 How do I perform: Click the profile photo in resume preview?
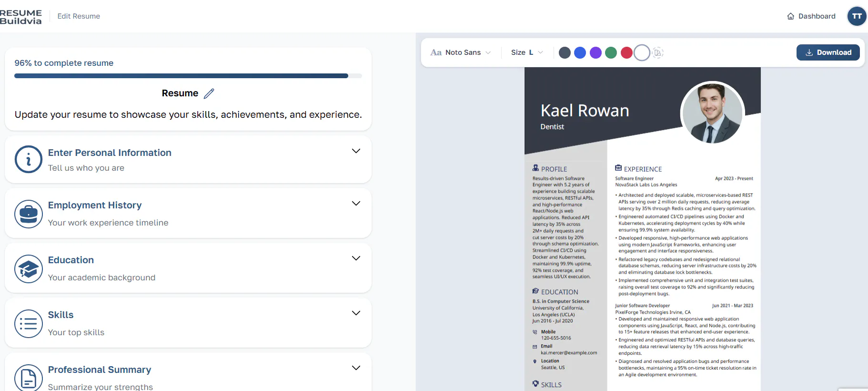(x=712, y=113)
